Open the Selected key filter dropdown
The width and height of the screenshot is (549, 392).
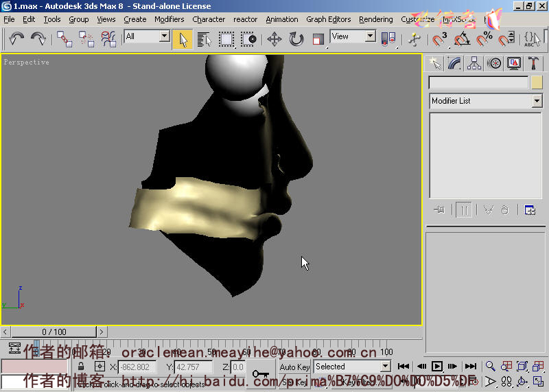coord(386,367)
